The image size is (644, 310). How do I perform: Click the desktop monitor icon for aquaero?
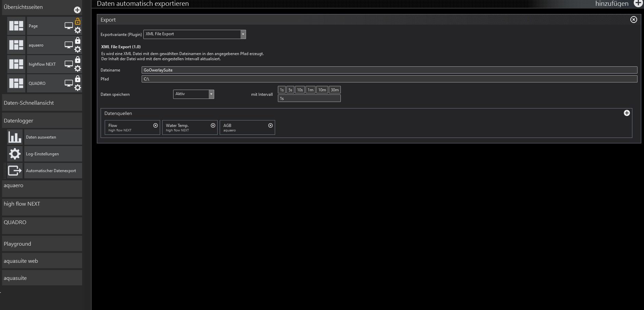(69, 45)
